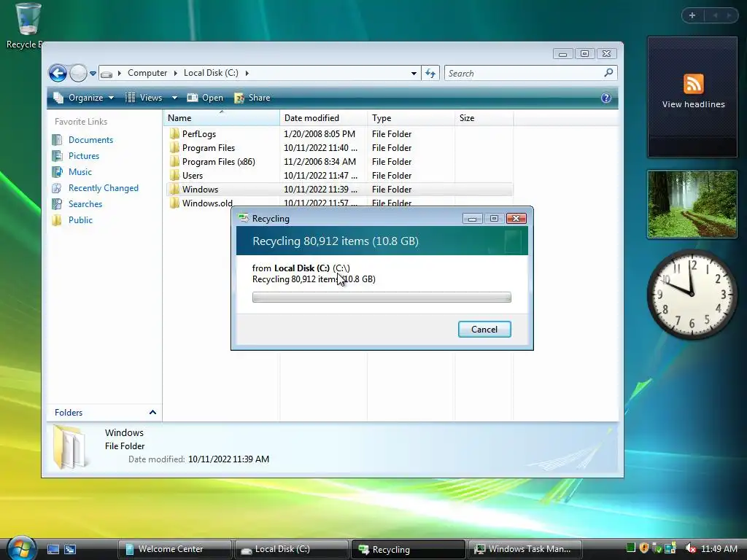Select the PerfLogs folder
The height and width of the screenshot is (560, 747).
tap(198, 134)
